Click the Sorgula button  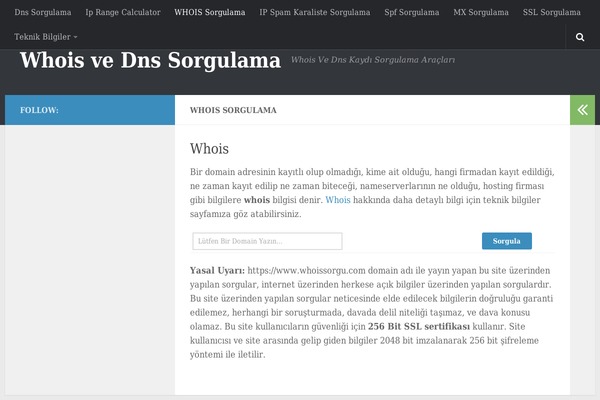coord(507,241)
